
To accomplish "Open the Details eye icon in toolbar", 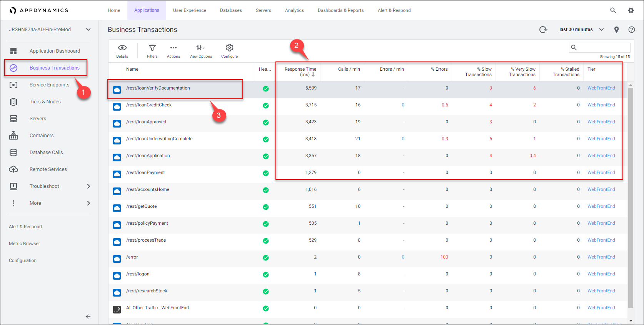I will click(122, 50).
